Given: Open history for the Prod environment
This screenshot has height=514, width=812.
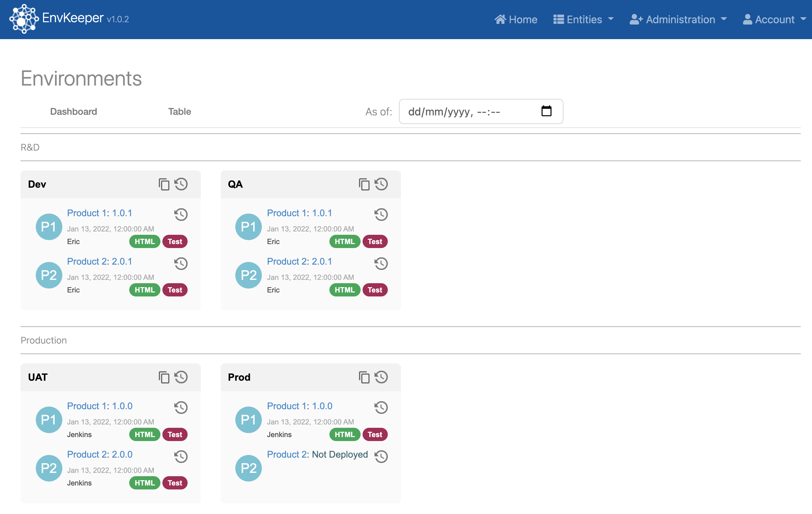Looking at the screenshot, I should [381, 377].
